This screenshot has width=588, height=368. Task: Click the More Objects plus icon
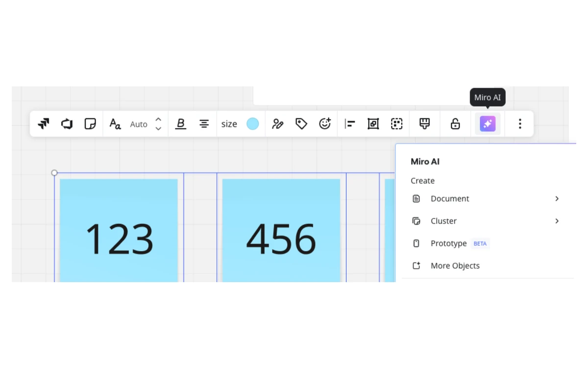pos(416,265)
